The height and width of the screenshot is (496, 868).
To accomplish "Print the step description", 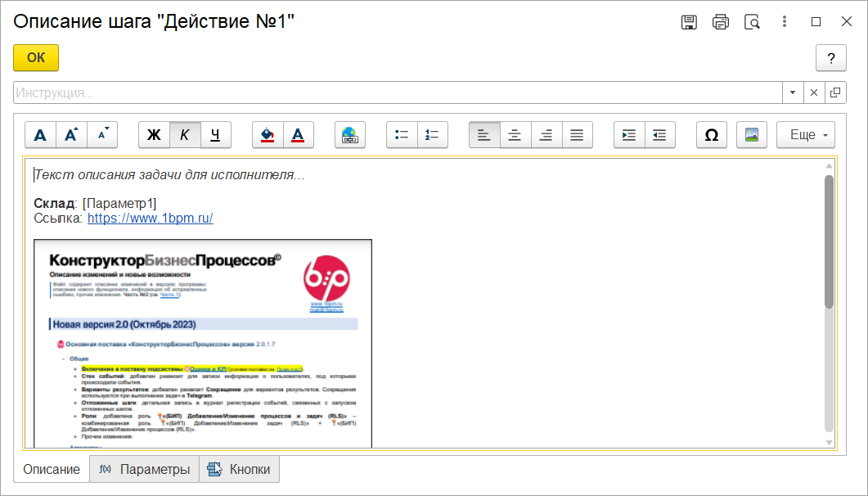I will point(720,22).
